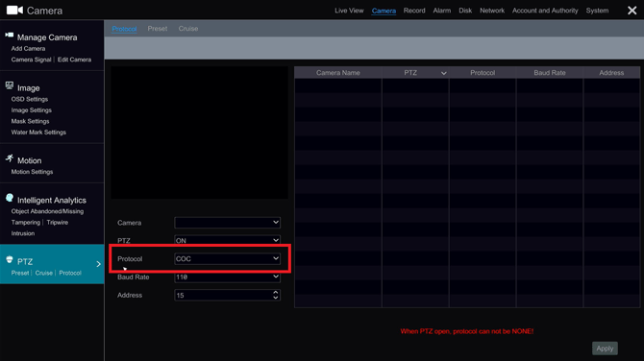Open the PTZ ON dropdown
This screenshot has height=361, width=644.
click(x=227, y=240)
